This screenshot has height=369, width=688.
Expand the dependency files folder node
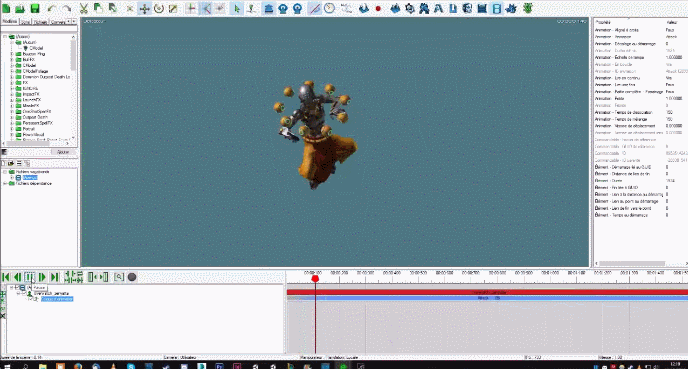click(5, 183)
